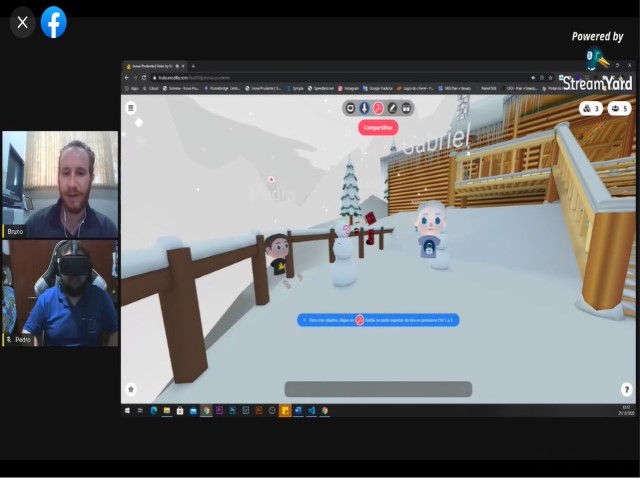Click the taskbar clock and date
The width and height of the screenshot is (640, 480).
[x=626, y=411]
